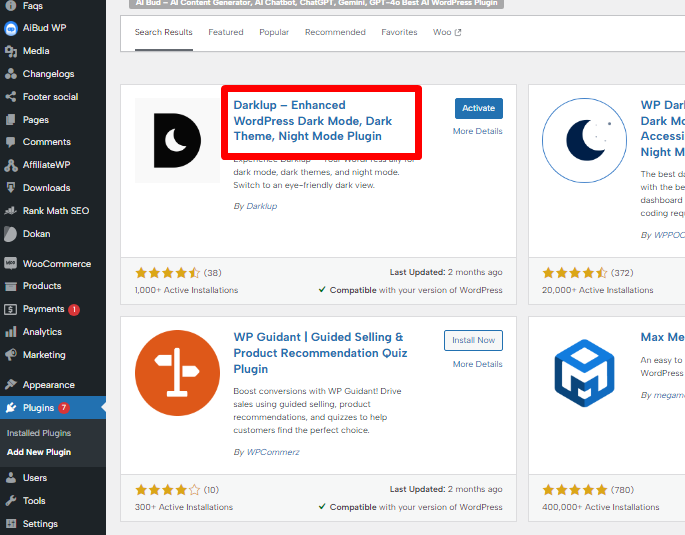Click the Tools wrench icon
The image size is (685, 535).
coord(10,500)
